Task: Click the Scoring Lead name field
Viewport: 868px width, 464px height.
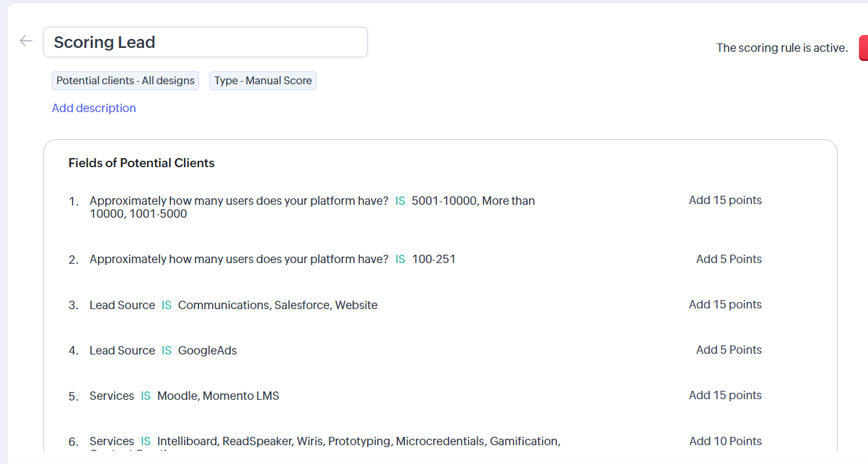Action: (205, 42)
